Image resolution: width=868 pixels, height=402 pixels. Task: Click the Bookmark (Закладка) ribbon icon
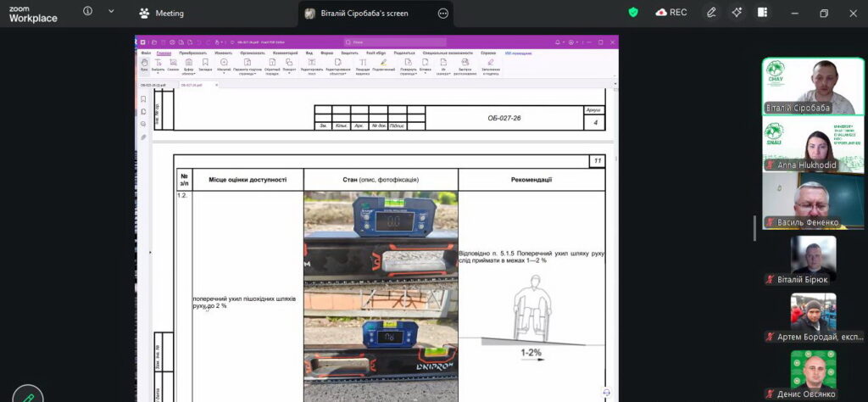[205, 65]
